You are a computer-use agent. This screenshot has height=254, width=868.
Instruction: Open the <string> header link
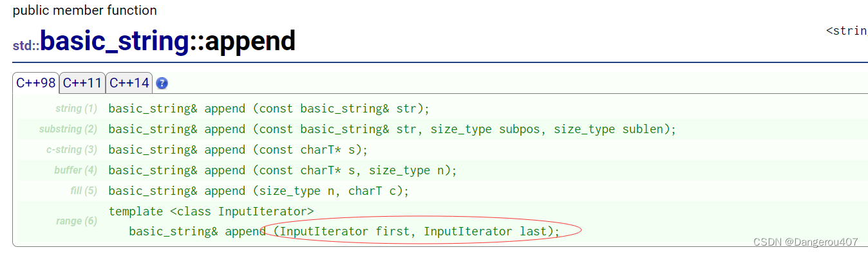(x=847, y=31)
